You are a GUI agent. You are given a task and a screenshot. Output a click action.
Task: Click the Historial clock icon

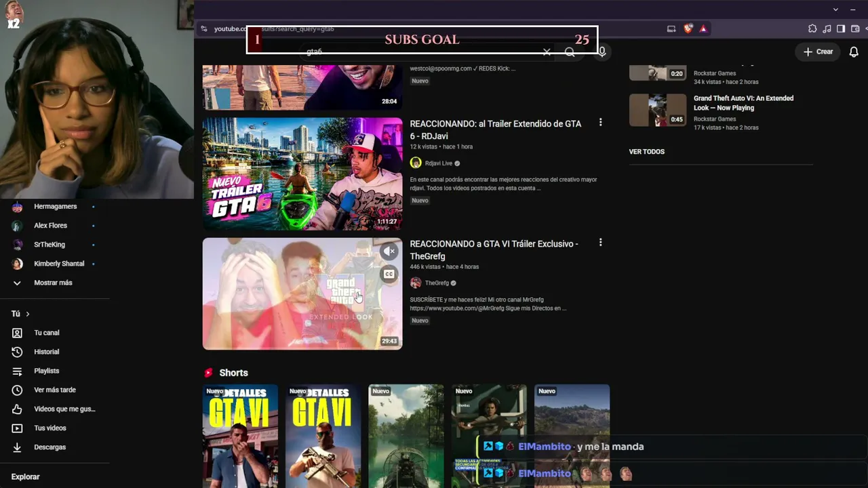[18, 352]
